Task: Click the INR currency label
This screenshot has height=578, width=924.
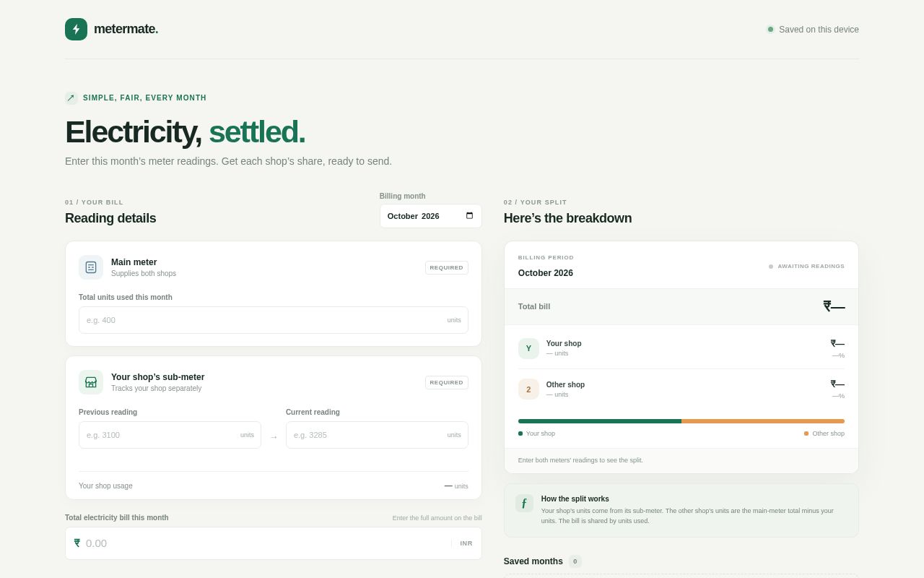Action: click(466, 543)
